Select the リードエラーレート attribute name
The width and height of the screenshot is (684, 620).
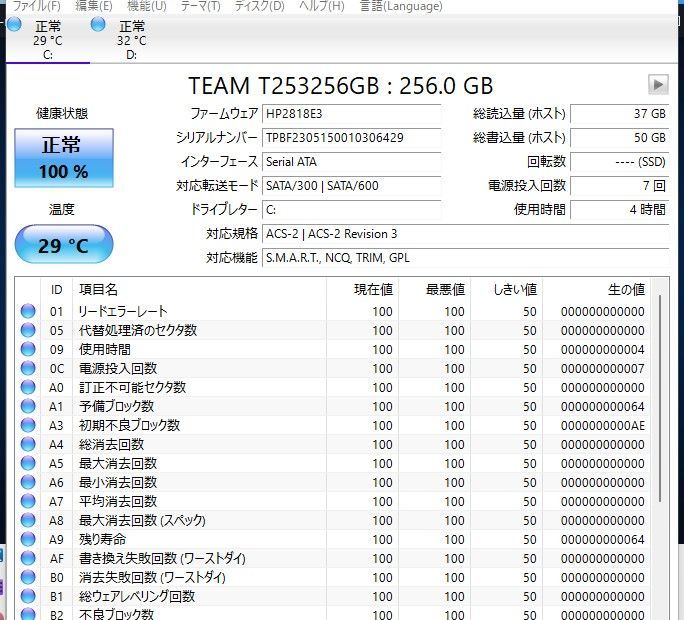click(123, 312)
